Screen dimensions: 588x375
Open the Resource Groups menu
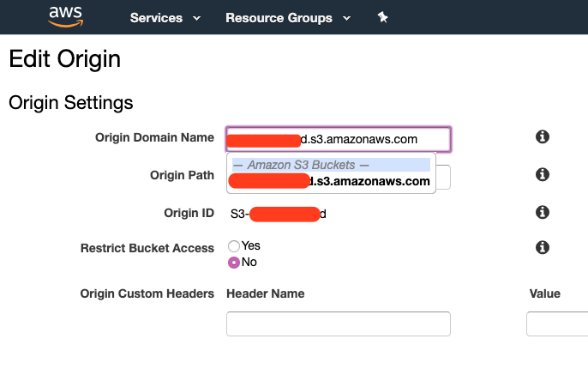coord(279,18)
